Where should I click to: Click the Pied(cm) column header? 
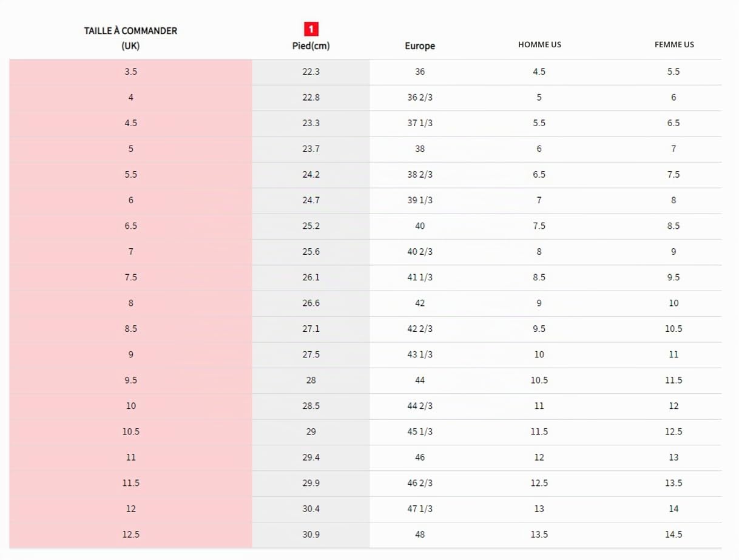[311, 46]
